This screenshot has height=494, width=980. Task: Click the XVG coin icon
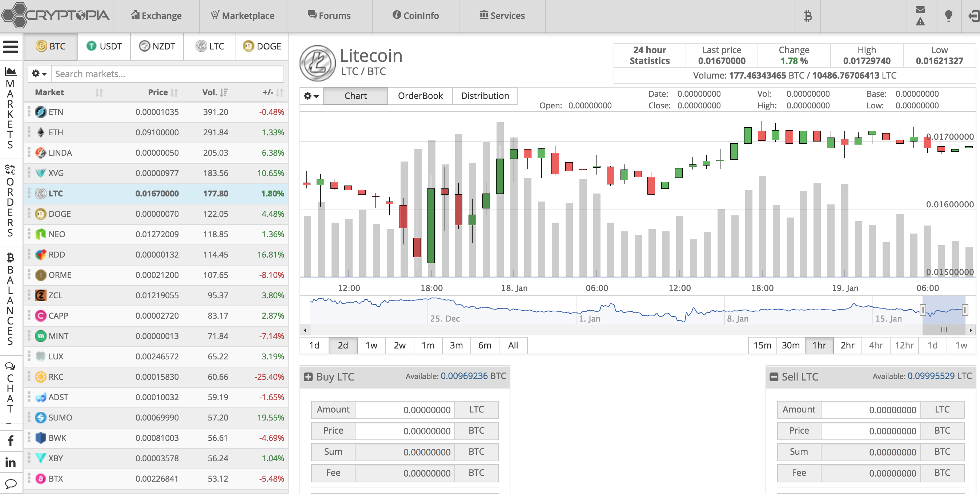click(x=40, y=173)
